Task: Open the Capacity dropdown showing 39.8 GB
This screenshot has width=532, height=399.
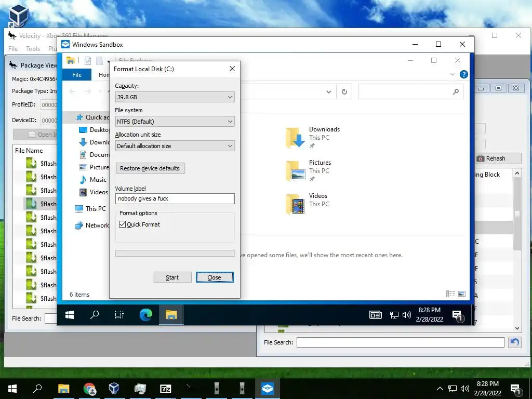Action: (175, 97)
